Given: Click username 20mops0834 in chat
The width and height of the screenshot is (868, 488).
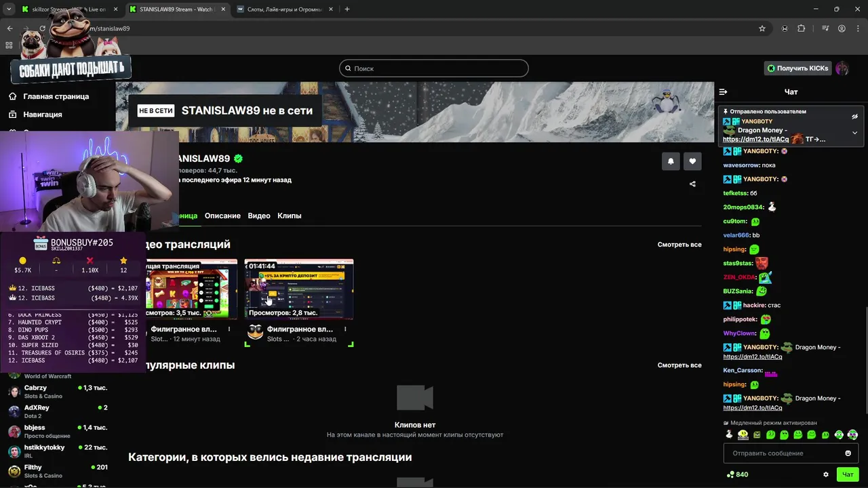Looking at the screenshot, I should coord(743,207).
